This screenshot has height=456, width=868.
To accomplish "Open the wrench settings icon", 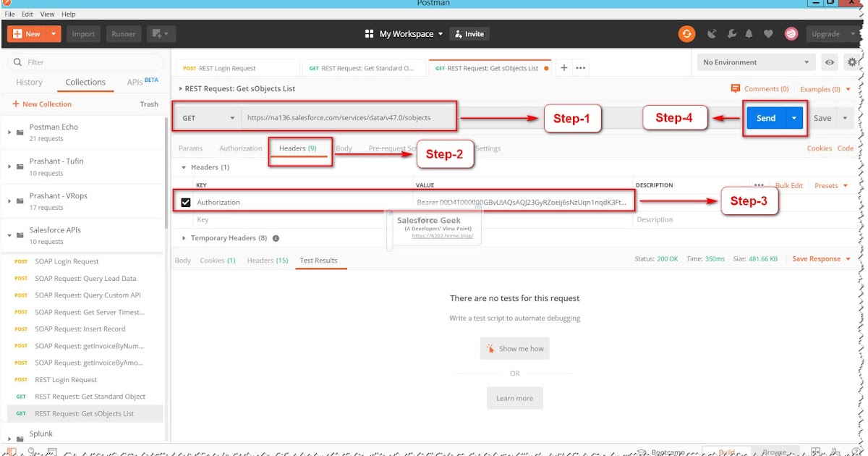I will pos(731,33).
